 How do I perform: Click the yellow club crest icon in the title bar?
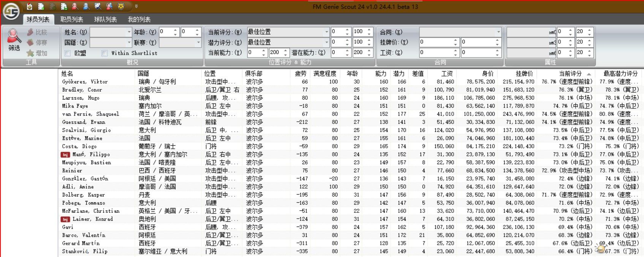click(121, 6)
